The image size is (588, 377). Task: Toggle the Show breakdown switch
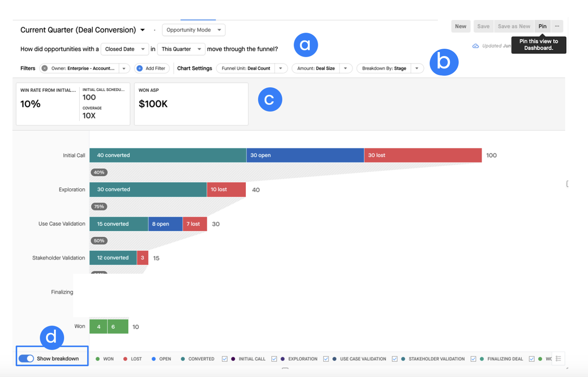[26, 358]
